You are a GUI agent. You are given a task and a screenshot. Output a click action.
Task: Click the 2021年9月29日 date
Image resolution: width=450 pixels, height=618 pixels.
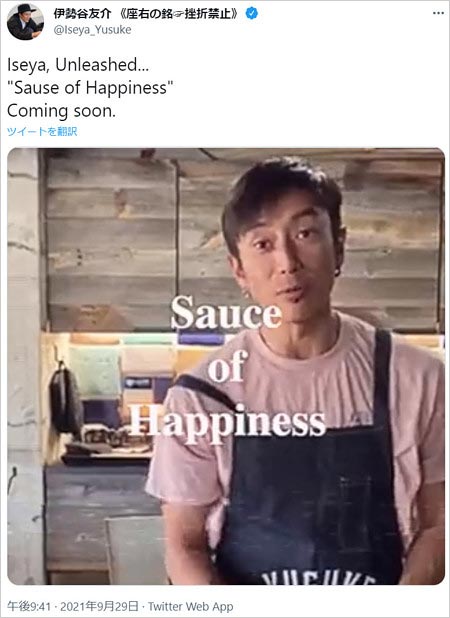pos(99,606)
